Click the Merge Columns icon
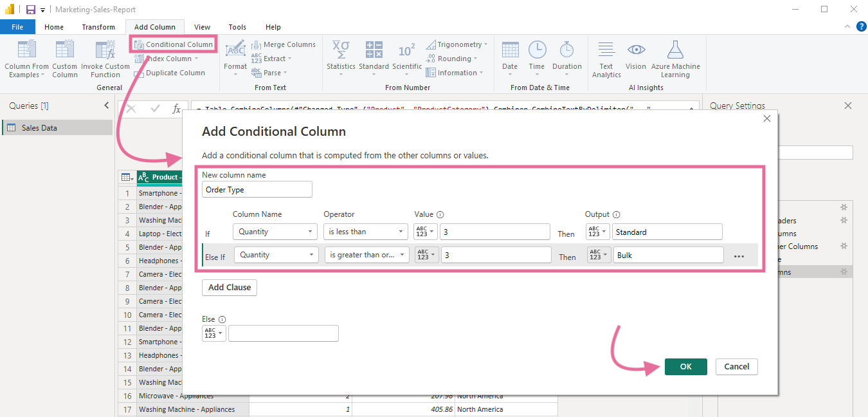 tap(284, 44)
